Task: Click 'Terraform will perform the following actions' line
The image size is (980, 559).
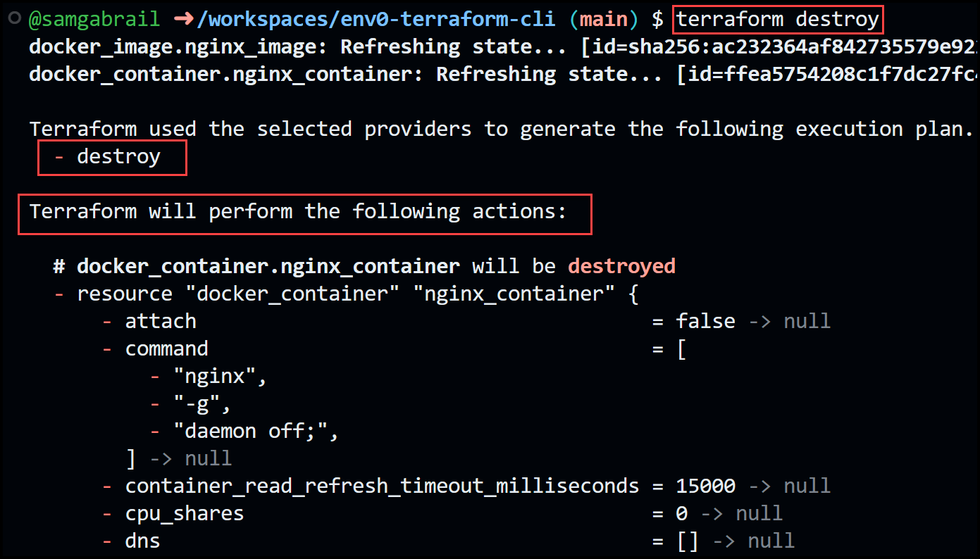Action: 298,211
